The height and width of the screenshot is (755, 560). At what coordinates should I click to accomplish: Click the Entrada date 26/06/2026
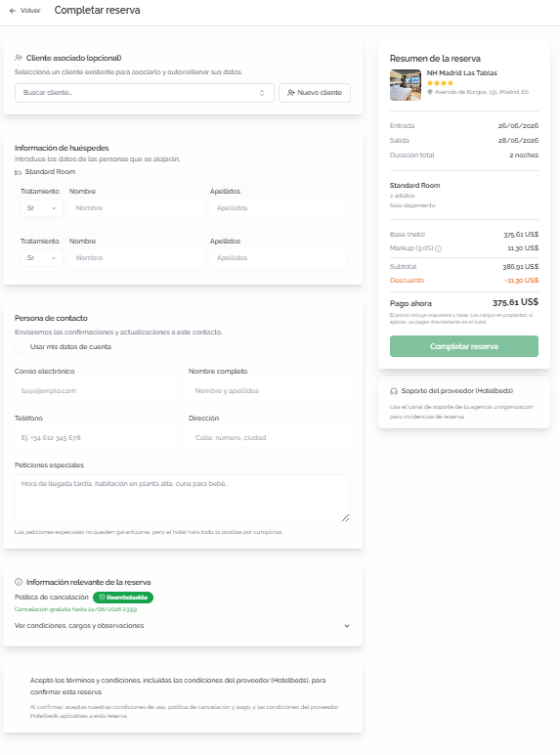point(518,126)
